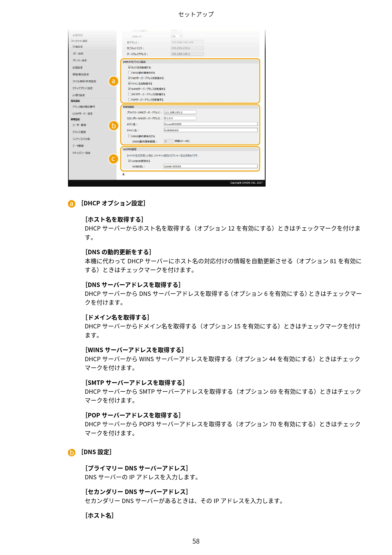This screenshot has height=555, width=392.
Task: Open コピー設定 in the sidebar
Action: tap(78, 53)
